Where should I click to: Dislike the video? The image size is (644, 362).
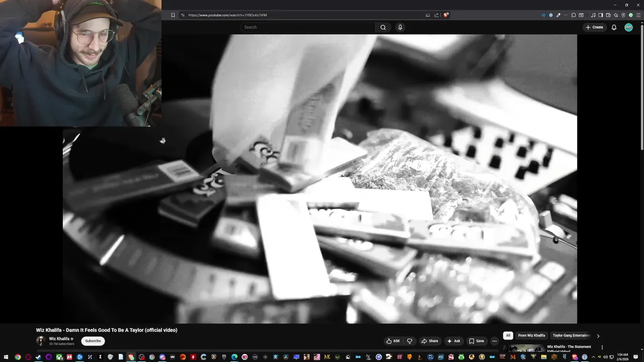(x=410, y=341)
